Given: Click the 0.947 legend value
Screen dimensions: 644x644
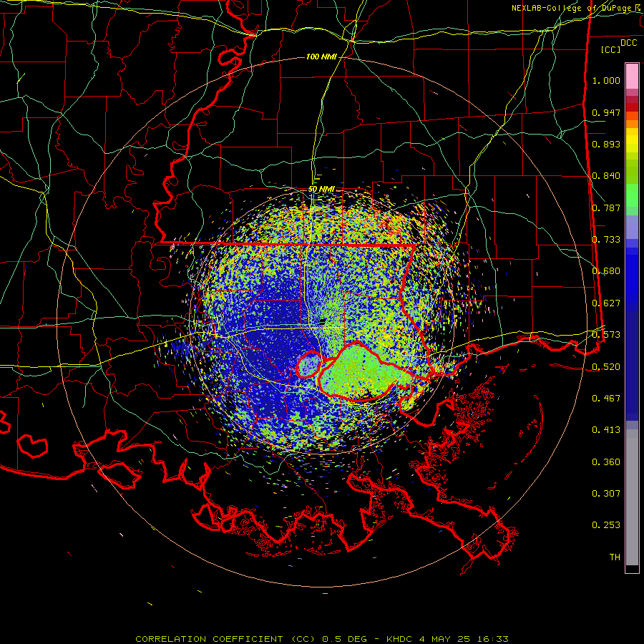Looking at the screenshot, I should pos(606,112).
